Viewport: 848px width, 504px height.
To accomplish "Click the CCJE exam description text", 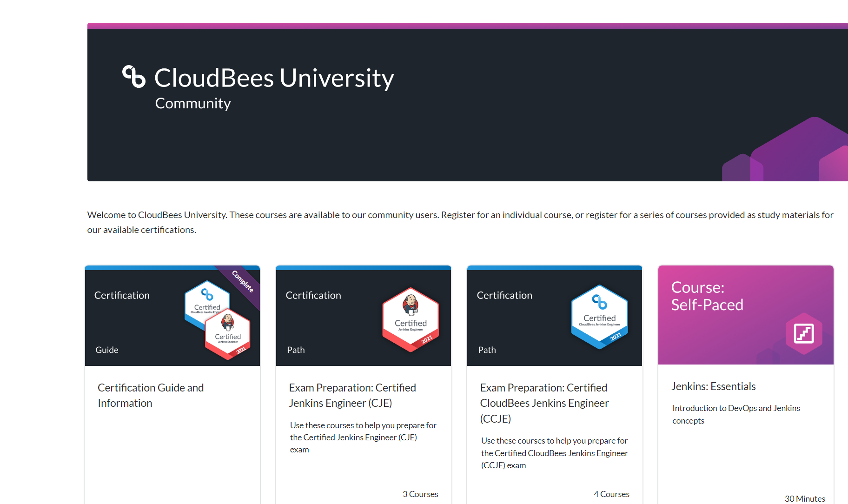I will [x=554, y=453].
